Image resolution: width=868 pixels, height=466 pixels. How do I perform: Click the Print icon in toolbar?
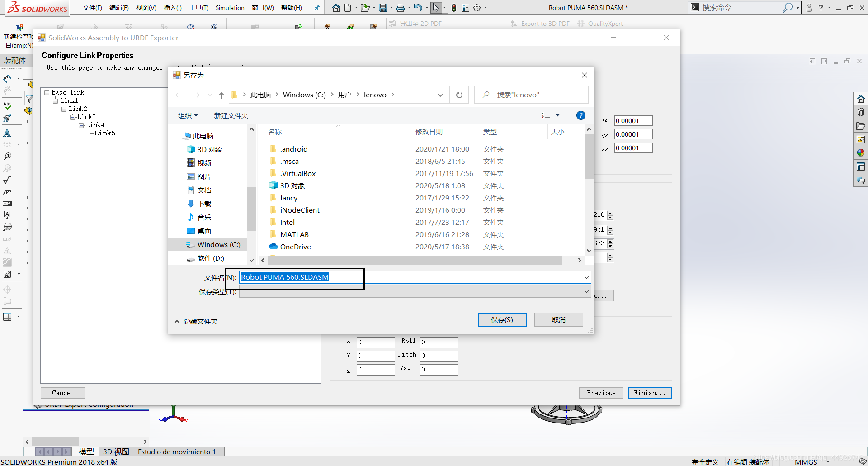pyautogui.click(x=401, y=8)
